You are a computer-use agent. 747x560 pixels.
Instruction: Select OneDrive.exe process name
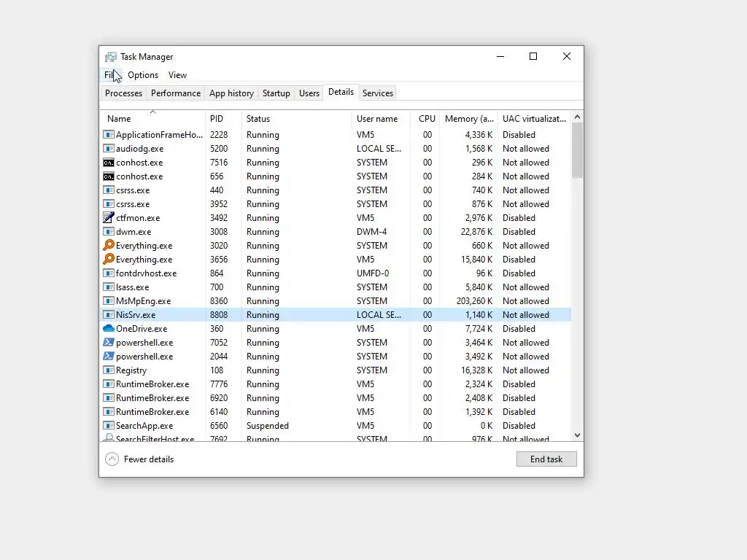[142, 329]
